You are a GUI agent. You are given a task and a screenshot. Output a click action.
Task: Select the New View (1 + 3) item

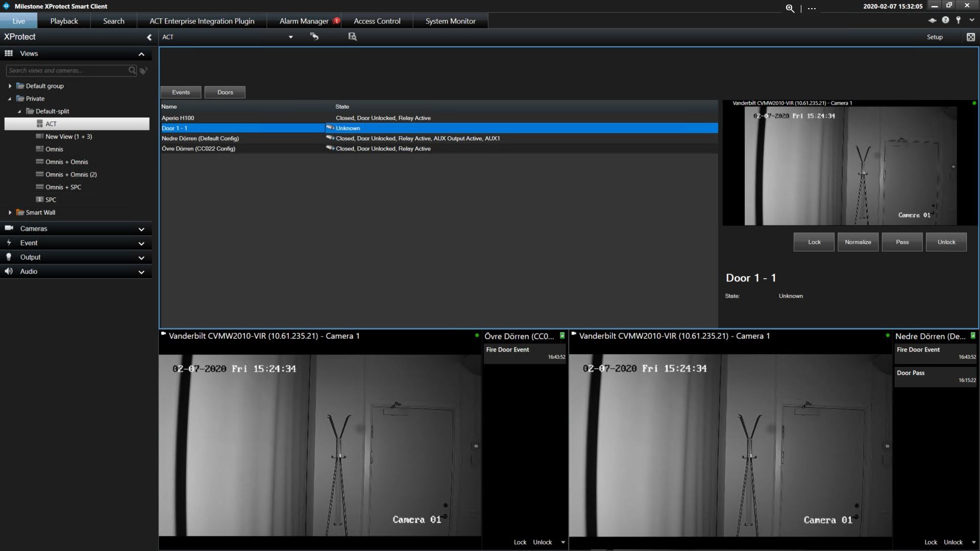(68, 136)
